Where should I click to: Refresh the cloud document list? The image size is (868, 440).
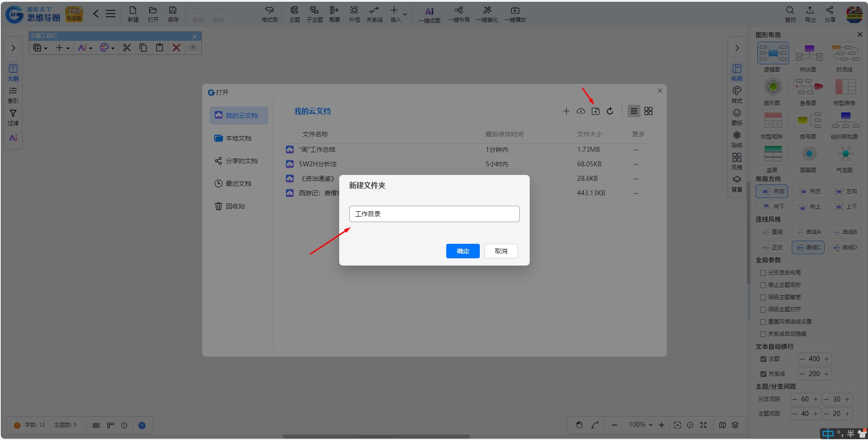pos(610,111)
